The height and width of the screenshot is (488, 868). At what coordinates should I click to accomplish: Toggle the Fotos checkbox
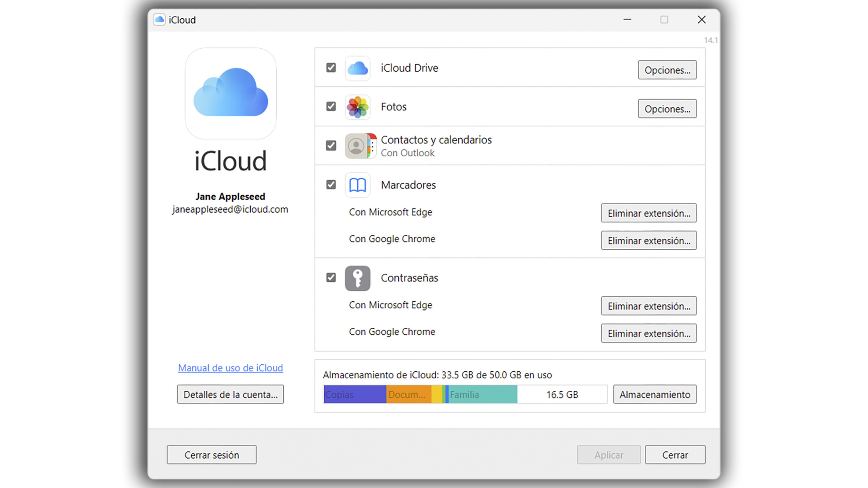click(x=331, y=106)
